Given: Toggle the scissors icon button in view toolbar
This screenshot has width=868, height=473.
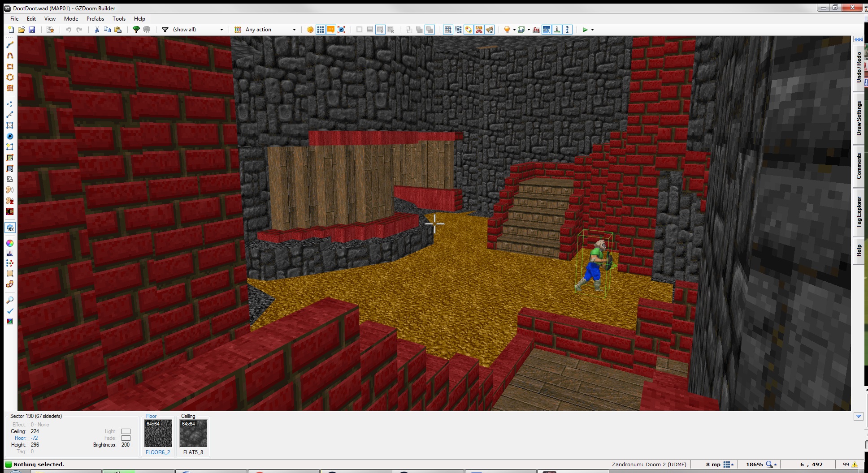Looking at the screenshot, I should tap(479, 30).
